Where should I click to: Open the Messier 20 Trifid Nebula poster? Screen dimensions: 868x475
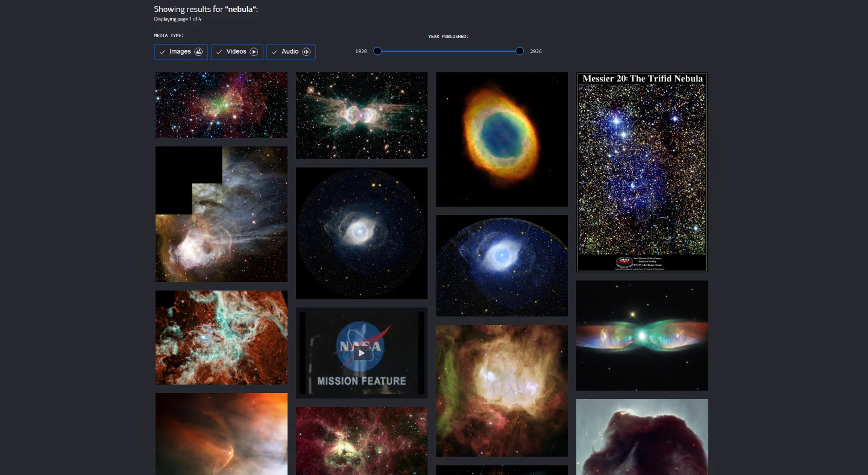coord(642,172)
